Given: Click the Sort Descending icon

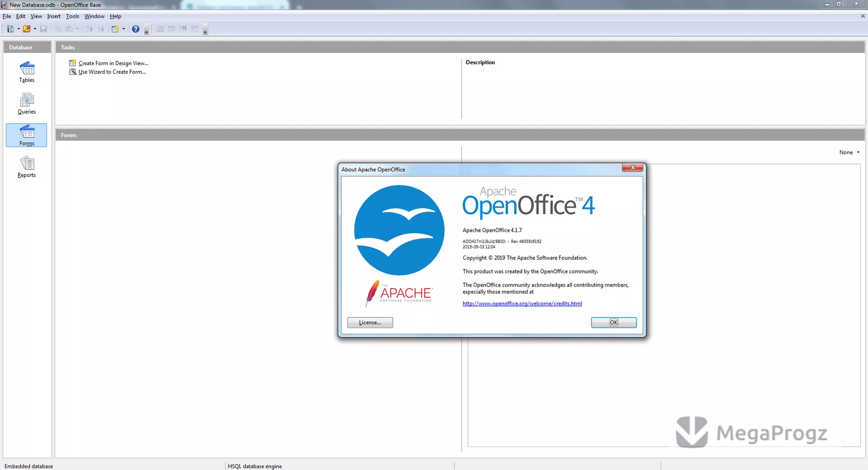Looking at the screenshot, I should pos(101,29).
